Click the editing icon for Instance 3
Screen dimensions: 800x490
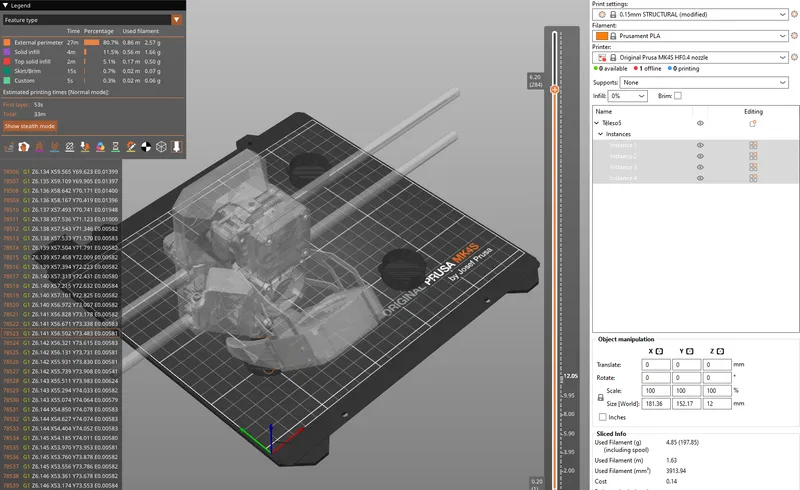[753, 167]
